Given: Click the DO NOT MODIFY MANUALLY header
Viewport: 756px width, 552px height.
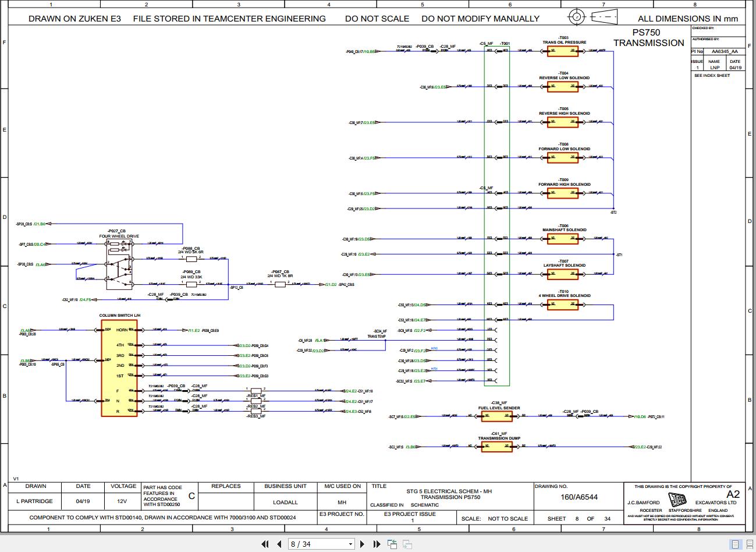Looking at the screenshot, I should click(480, 19).
